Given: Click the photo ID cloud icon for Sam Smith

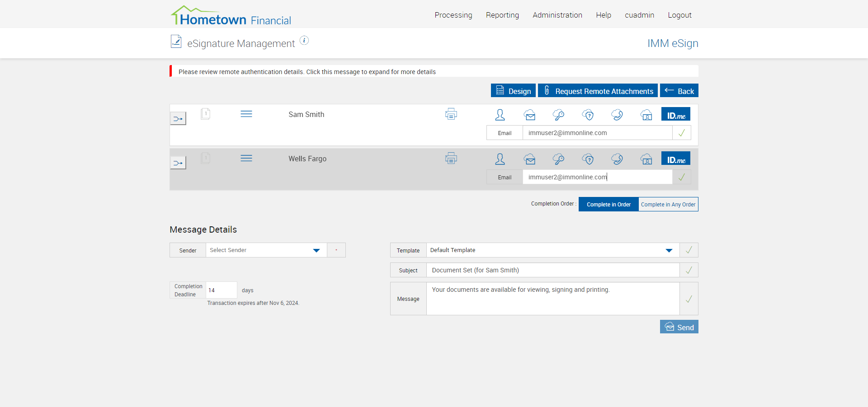Looking at the screenshot, I should [x=646, y=115].
